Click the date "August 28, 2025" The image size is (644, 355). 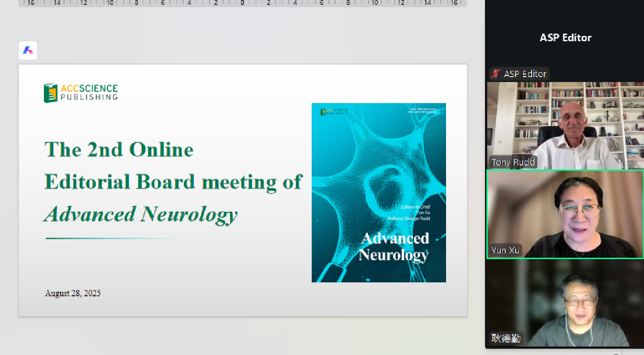tap(73, 293)
